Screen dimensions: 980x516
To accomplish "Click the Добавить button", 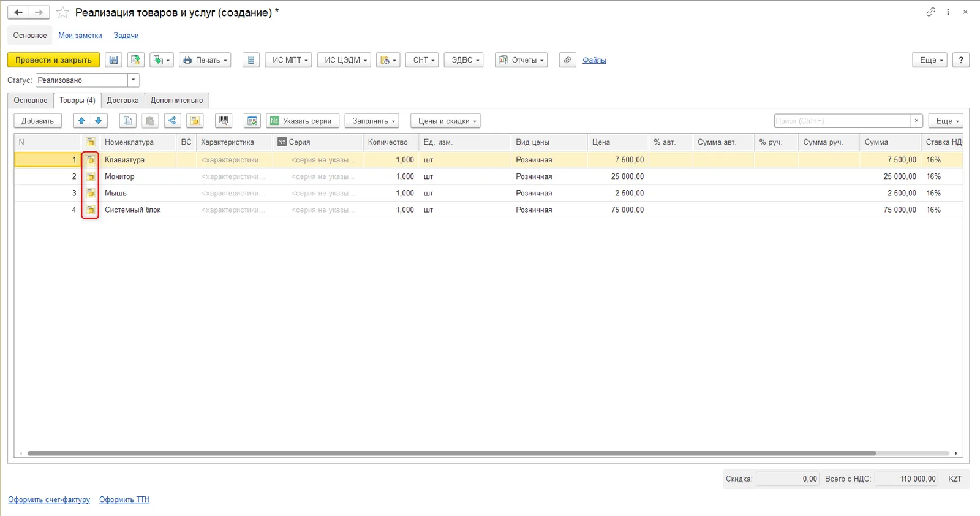I will (x=38, y=121).
